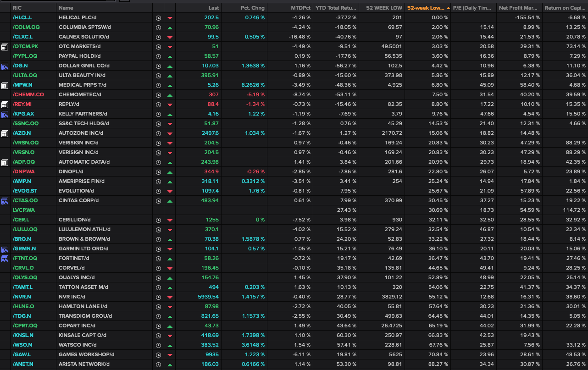Click the blue event icon beside KELLY PARTNERS

(x=5, y=114)
